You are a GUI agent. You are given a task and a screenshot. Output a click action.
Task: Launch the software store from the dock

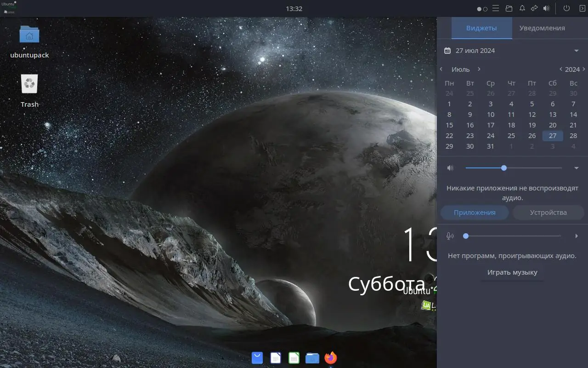[x=257, y=357]
